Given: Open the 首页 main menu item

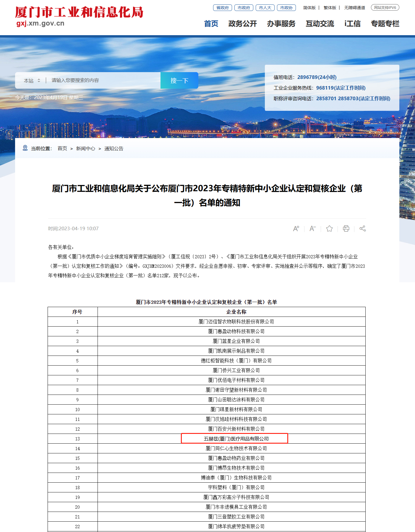Looking at the screenshot, I should [x=211, y=24].
